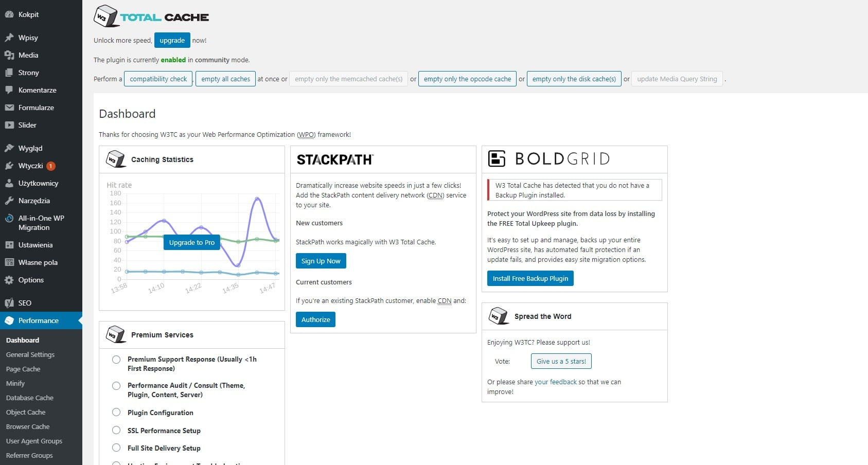Click the Wygląd paintbrush icon
The height and width of the screenshot is (465, 868).
tap(9, 148)
